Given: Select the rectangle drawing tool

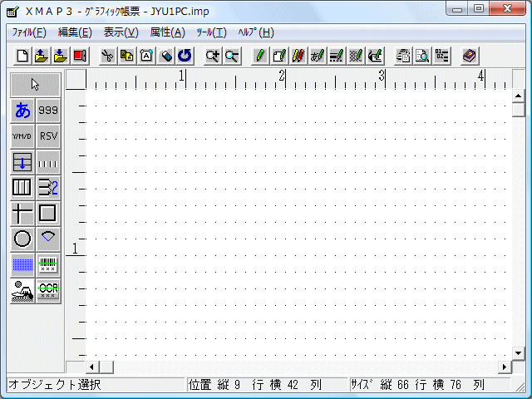Looking at the screenshot, I should tap(48, 214).
